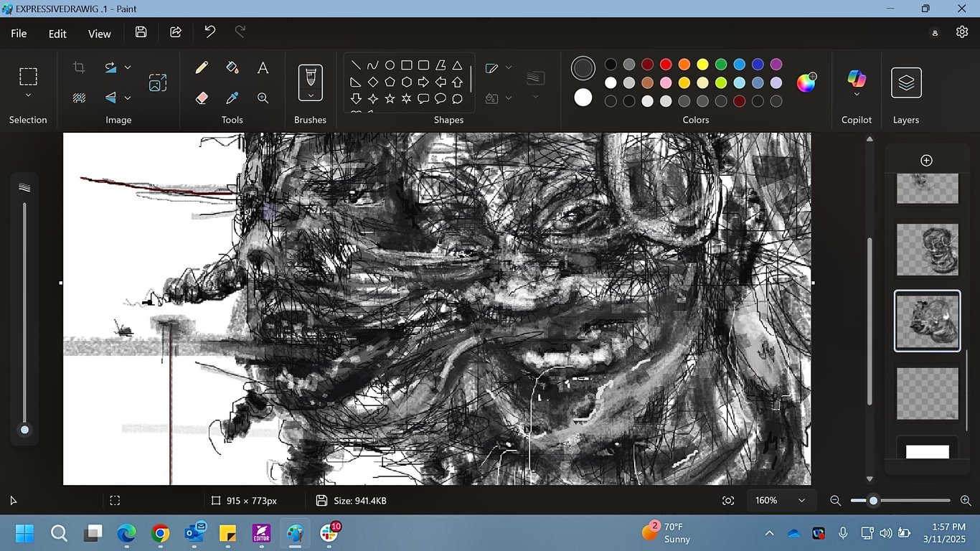Open the File menu
This screenshot has height=551, width=980.
pyautogui.click(x=19, y=33)
